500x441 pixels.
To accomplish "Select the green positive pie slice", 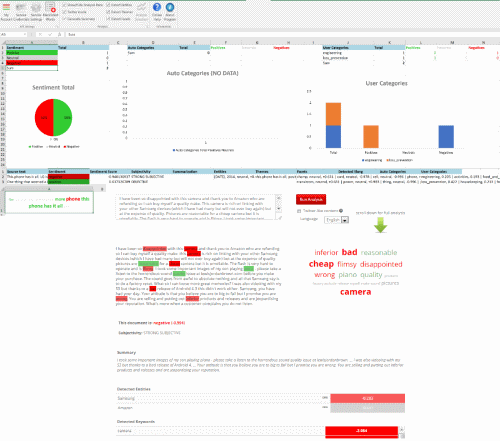I will [x=63, y=117].
